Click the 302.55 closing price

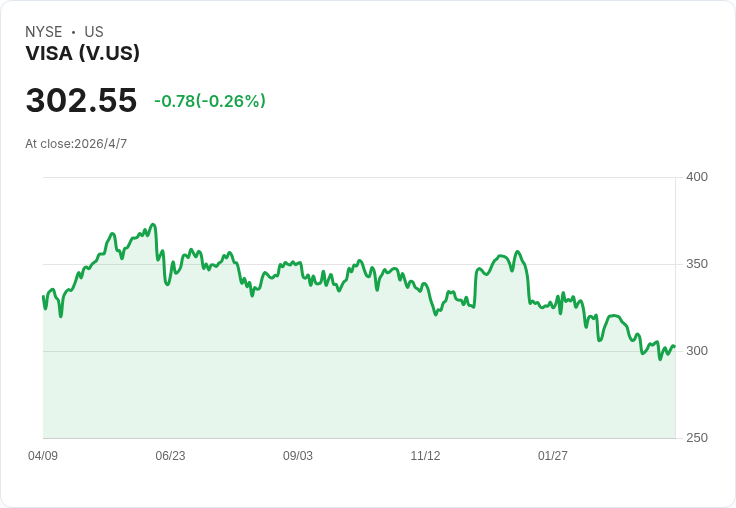tap(81, 101)
